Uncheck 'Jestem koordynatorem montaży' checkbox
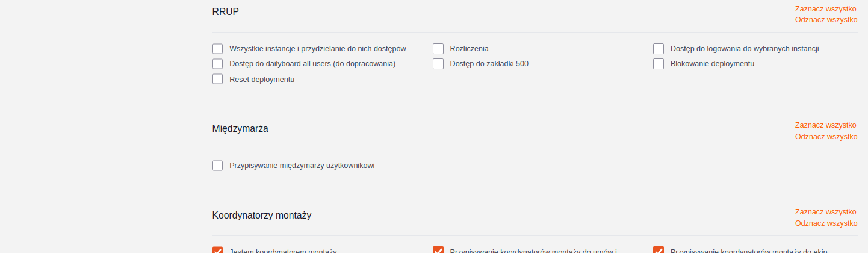 coord(218,250)
